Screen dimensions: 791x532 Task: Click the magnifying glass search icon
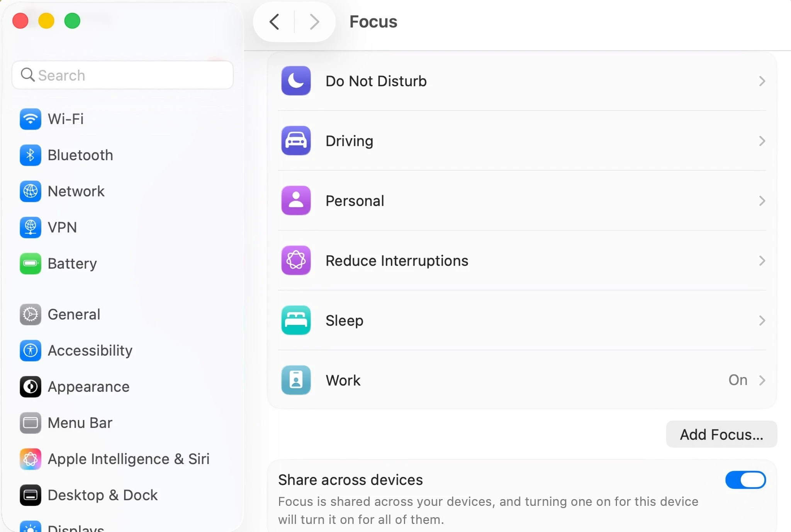(x=27, y=75)
